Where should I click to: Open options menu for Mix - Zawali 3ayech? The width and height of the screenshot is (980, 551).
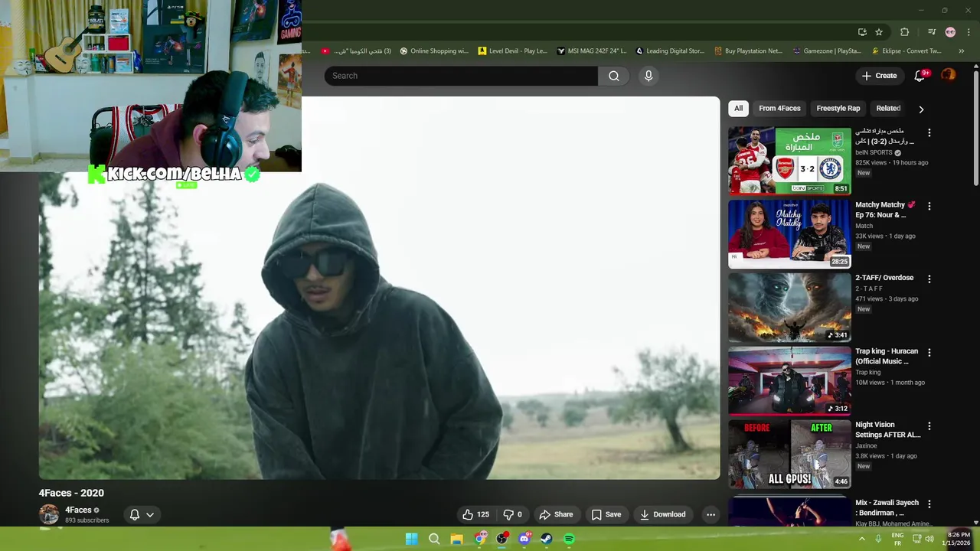point(929,504)
